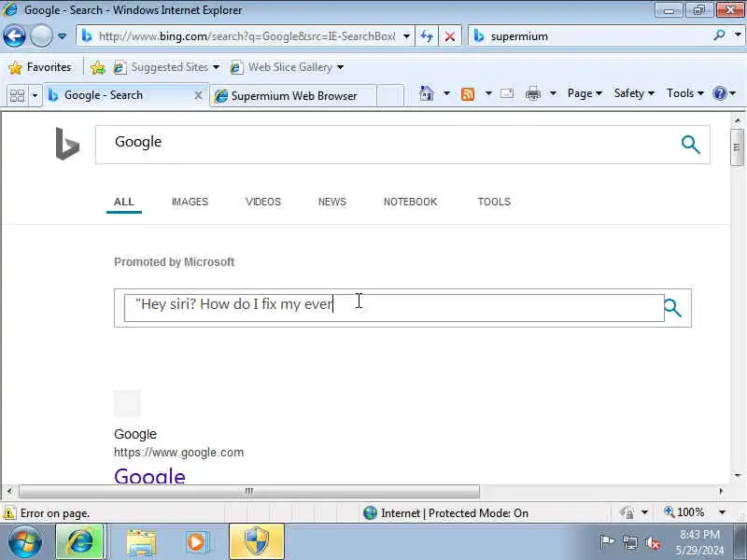Click the vertical scrollbar down arrow
This screenshot has height=560, width=747.
[x=737, y=475]
